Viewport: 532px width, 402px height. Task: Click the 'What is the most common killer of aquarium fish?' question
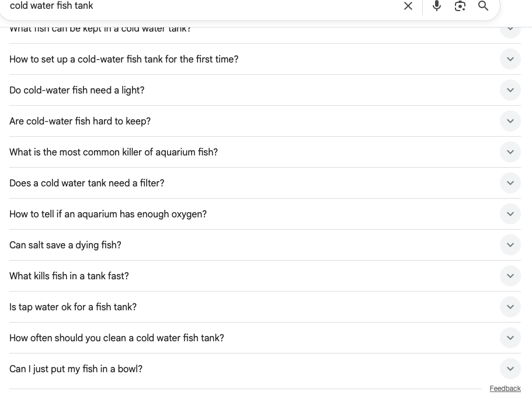114,152
